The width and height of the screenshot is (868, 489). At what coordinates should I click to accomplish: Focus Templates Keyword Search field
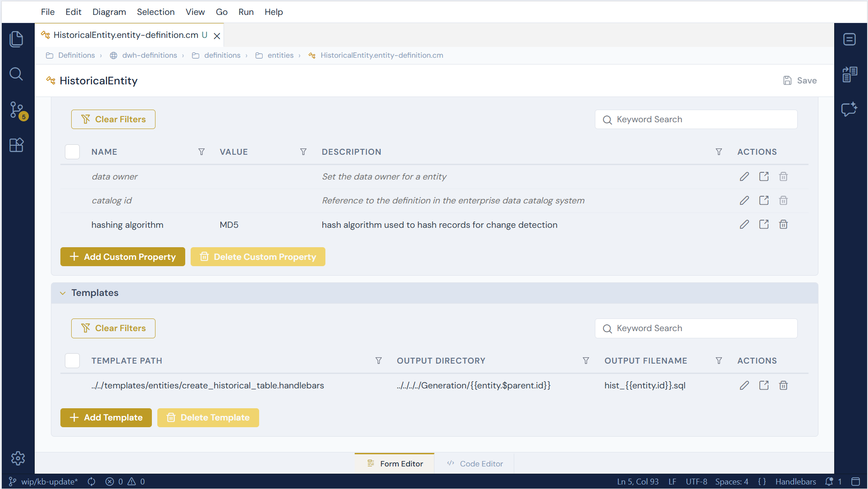pos(696,328)
